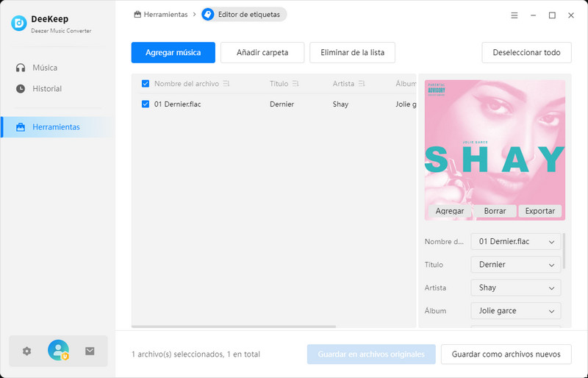Open Historial via the clock icon
Screen dimensions: 588x378
(x=21, y=88)
